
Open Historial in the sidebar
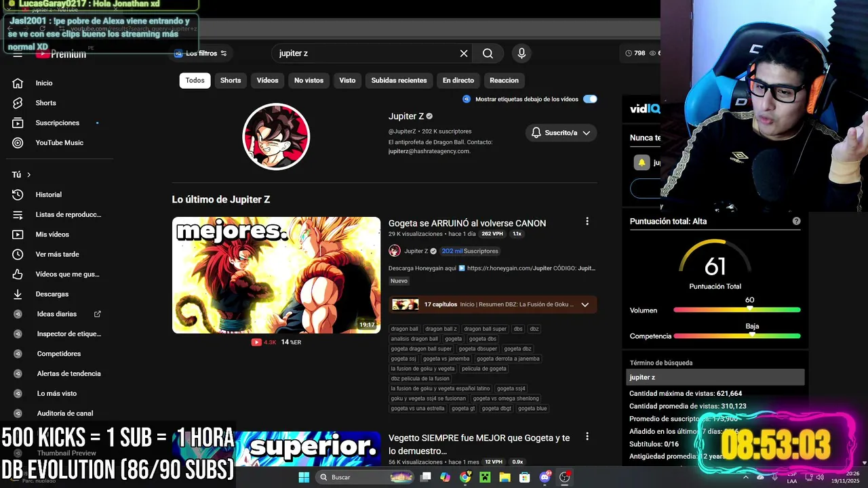pyautogui.click(x=48, y=195)
